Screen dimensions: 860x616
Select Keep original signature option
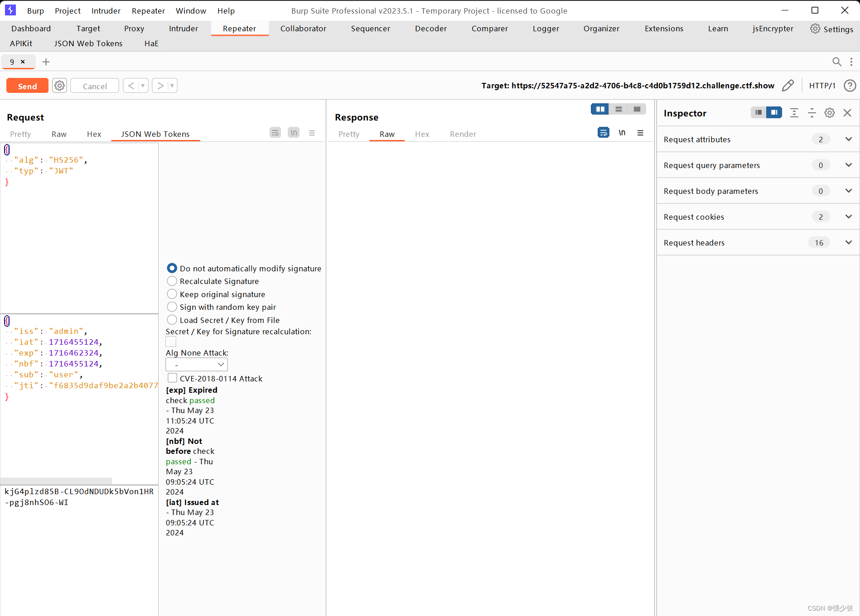click(x=172, y=294)
